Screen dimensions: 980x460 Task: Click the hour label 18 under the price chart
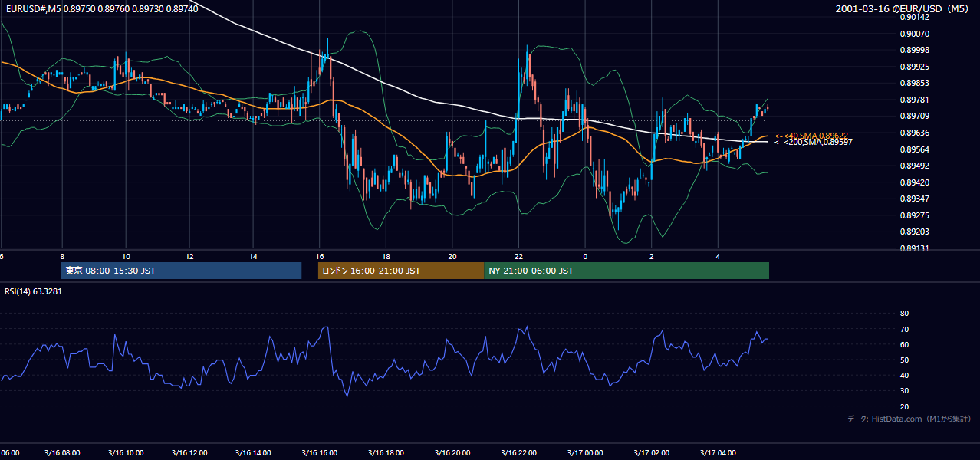tap(386, 256)
